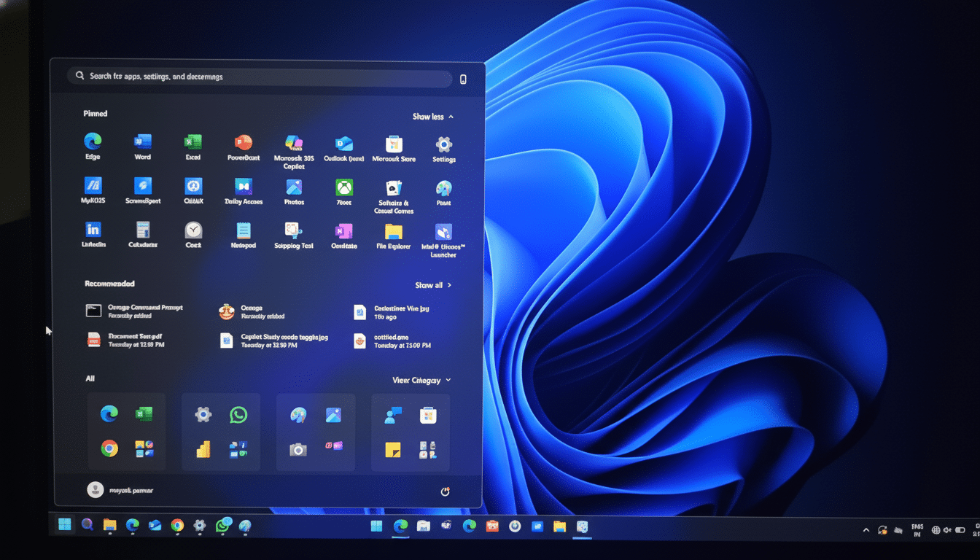Open WhatsApp from the taskbar

(224, 525)
